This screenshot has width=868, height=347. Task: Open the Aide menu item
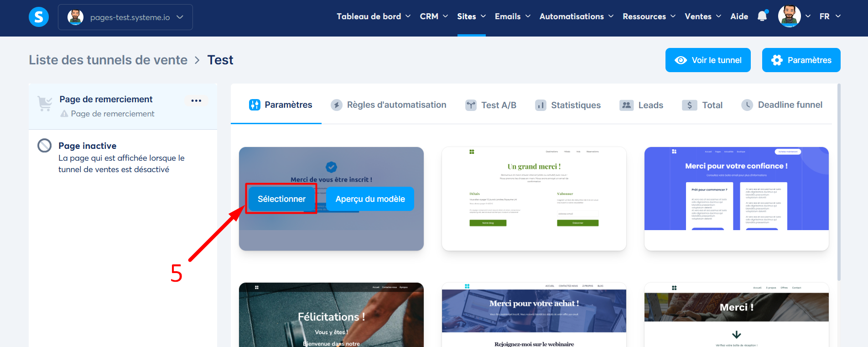coord(739,16)
